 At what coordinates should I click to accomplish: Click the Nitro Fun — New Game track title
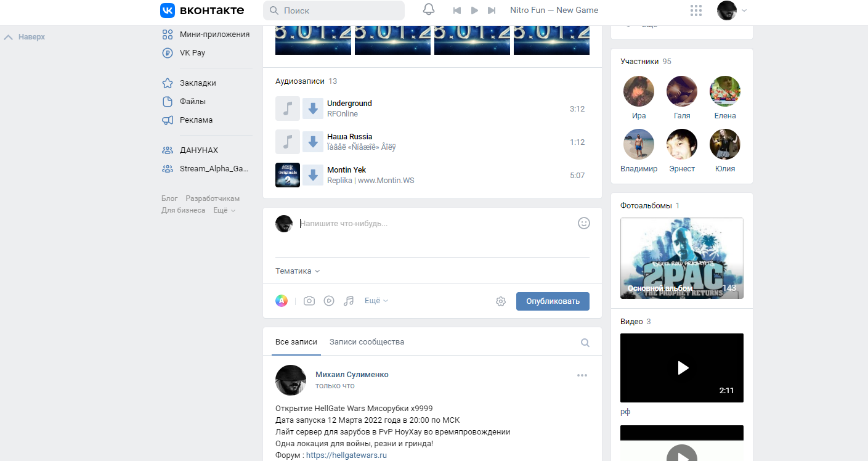[554, 10]
